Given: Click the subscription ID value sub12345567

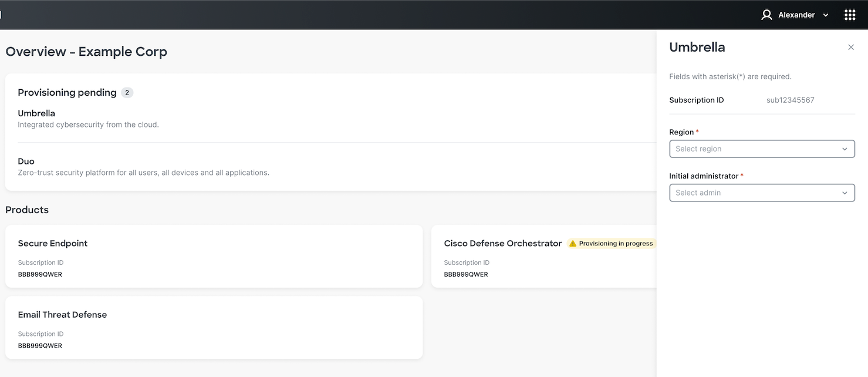Looking at the screenshot, I should click(790, 100).
